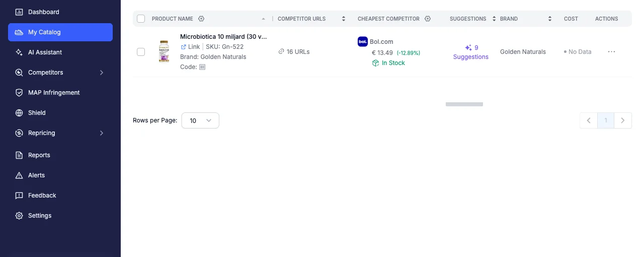Click the SKU: Gn-522 text
Viewport: 644px width, 257px height.
225,47
